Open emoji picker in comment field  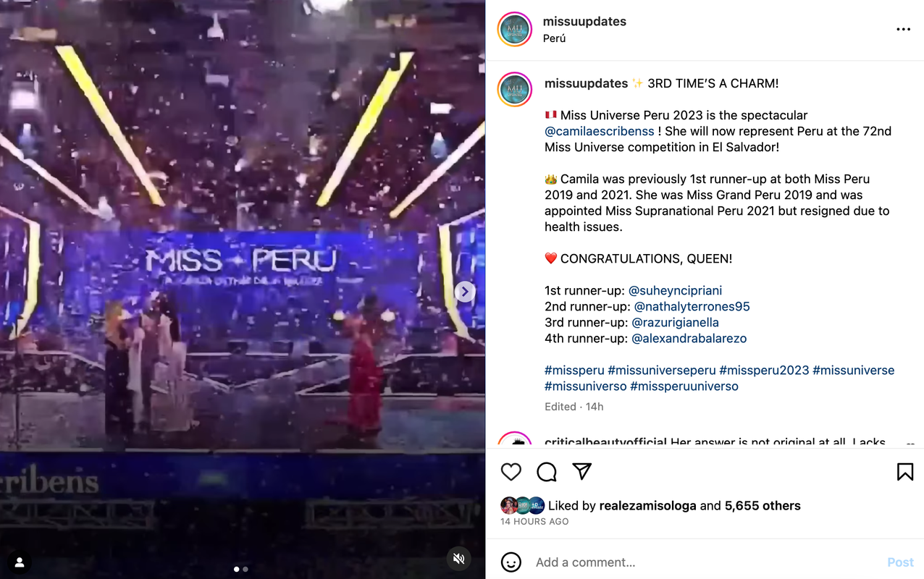511,562
